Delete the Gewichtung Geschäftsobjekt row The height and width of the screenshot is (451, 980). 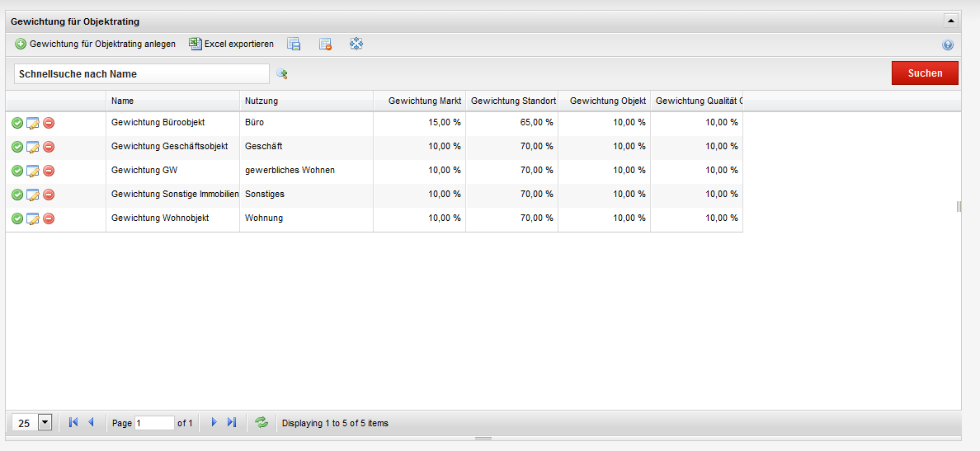[49, 147]
